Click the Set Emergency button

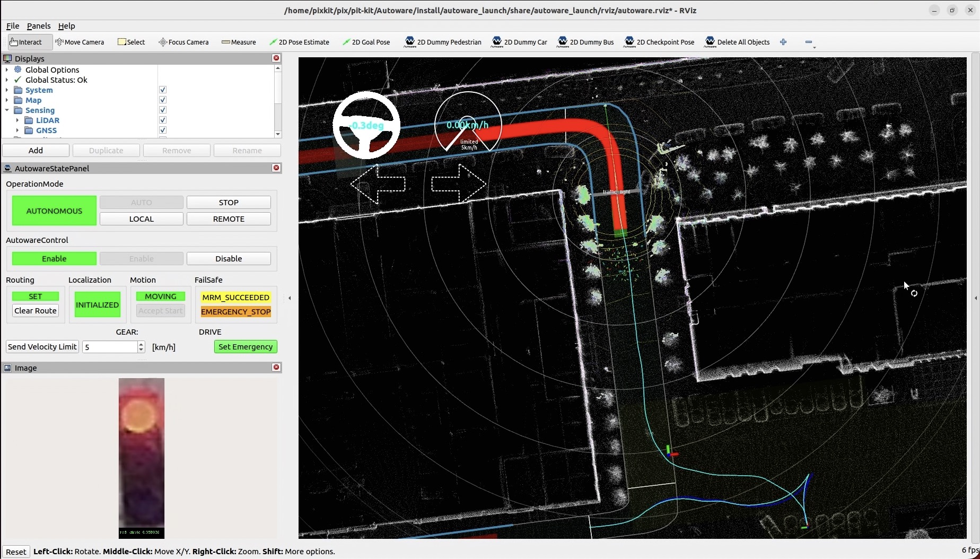pyautogui.click(x=246, y=347)
